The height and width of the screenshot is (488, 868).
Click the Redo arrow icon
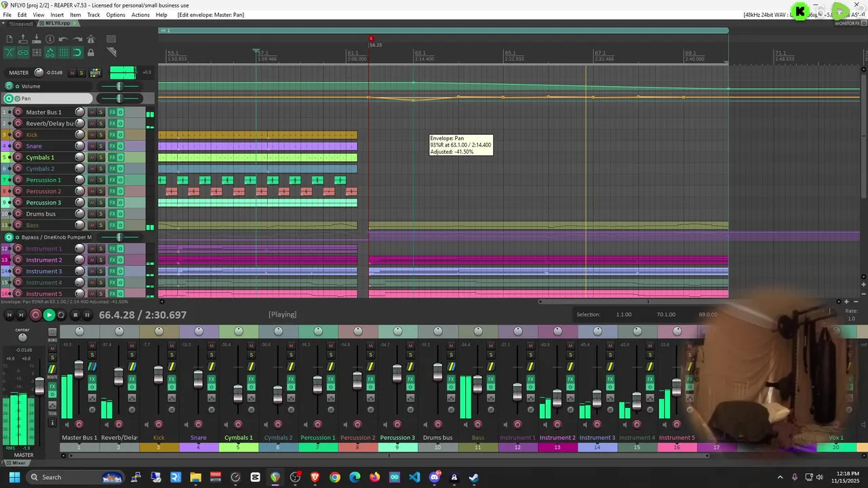coord(77,39)
